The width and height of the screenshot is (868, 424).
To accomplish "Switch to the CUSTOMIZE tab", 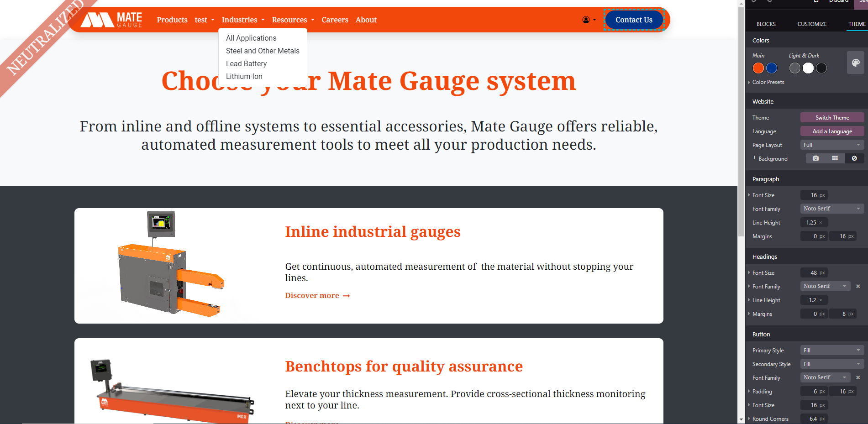I will click(812, 24).
